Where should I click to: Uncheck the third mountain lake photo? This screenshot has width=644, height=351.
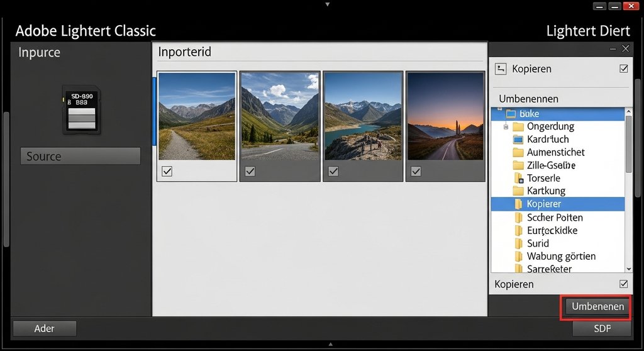(333, 171)
